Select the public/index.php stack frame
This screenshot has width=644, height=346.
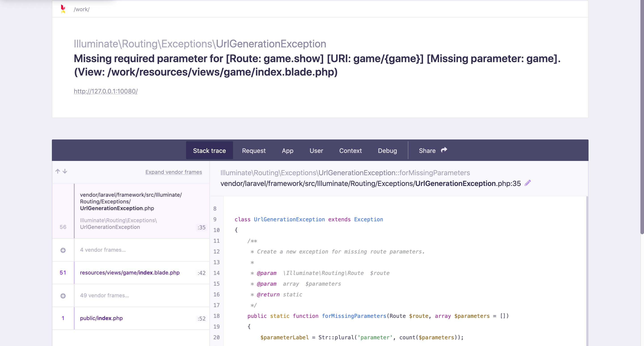click(101, 318)
